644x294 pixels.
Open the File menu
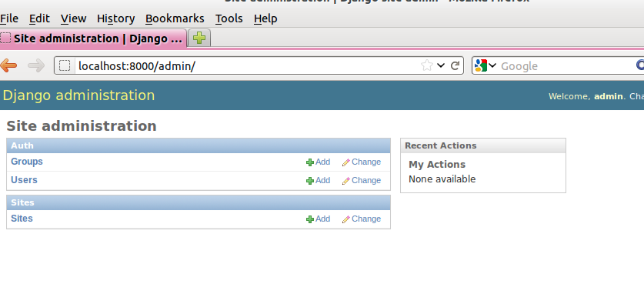pos(9,18)
